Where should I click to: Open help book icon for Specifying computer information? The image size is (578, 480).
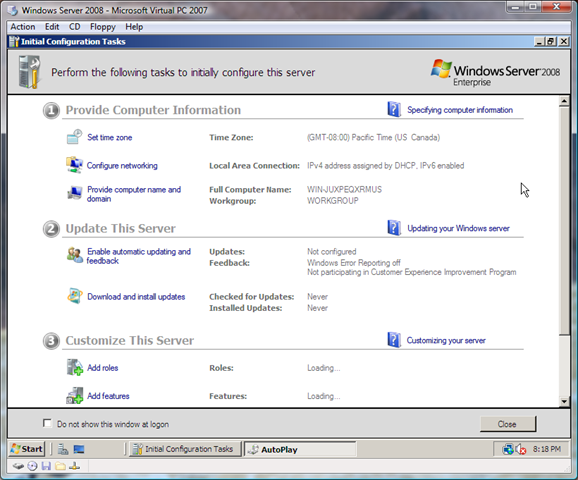coord(394,109)
